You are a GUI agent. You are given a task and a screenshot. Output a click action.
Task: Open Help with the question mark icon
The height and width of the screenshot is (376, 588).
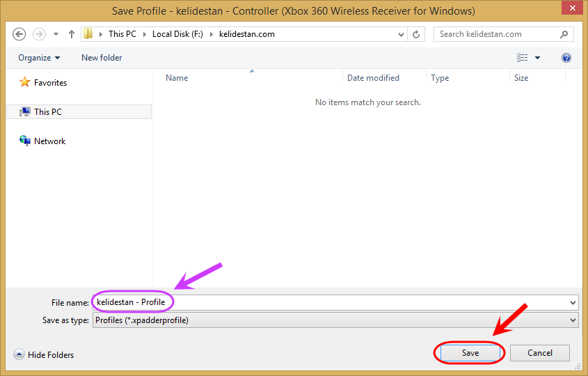(566, 57)
